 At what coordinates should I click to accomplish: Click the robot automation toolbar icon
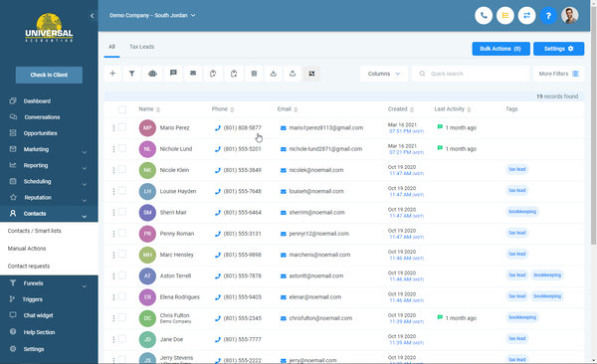[152, 74]
